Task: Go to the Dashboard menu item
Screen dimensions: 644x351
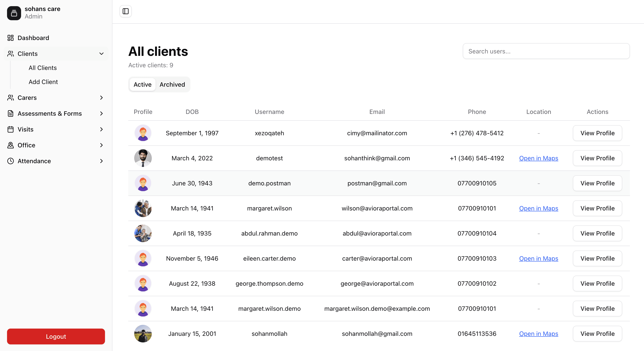Action: (56, 38)
